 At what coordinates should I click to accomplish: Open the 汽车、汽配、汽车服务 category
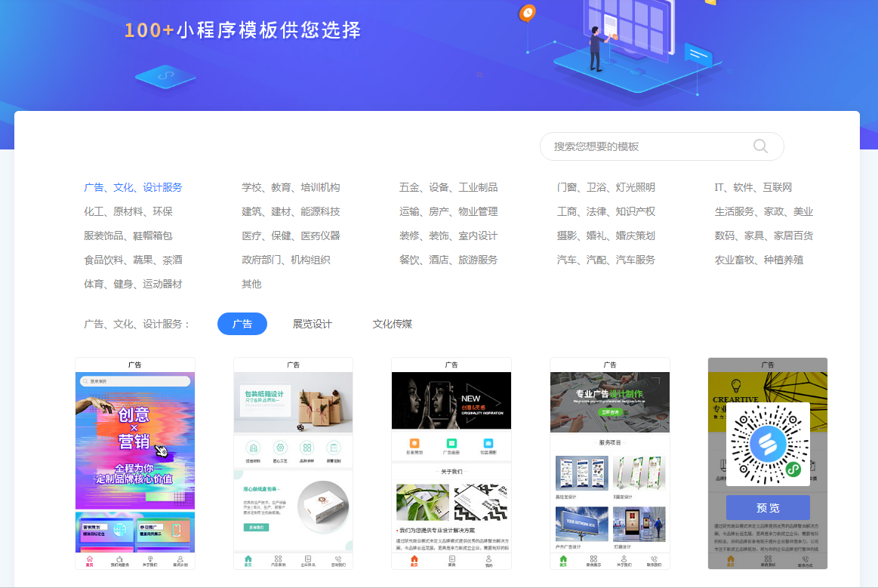pyautogui.click(x=606, y=260)
